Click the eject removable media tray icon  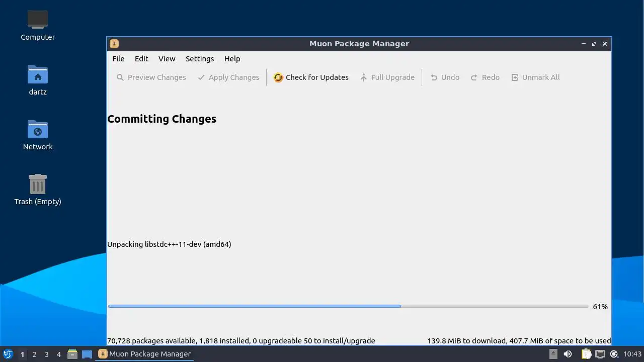553,354
